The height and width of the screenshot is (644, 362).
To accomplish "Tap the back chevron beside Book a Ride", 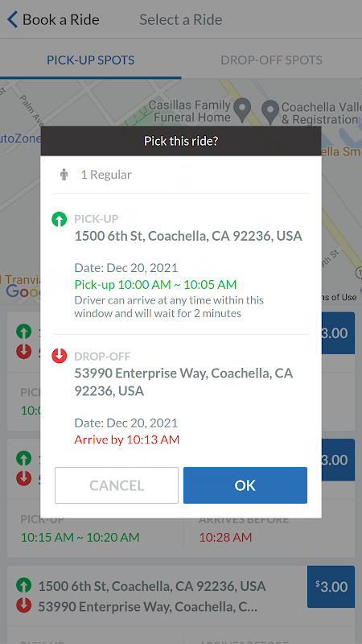I will 13,19.
